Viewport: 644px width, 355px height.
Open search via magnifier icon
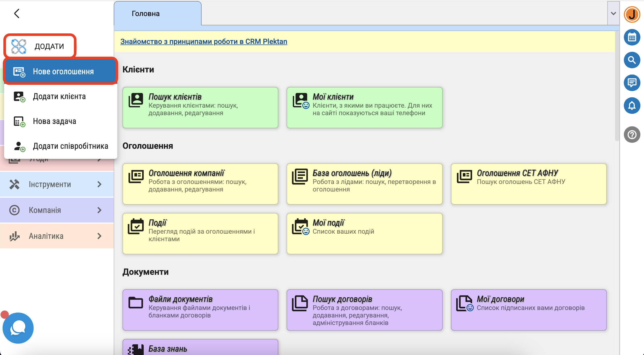[632, 60]
